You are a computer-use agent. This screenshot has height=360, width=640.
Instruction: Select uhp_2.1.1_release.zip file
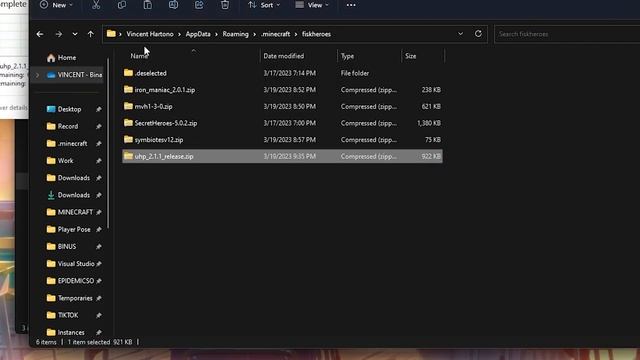(282, 156)
